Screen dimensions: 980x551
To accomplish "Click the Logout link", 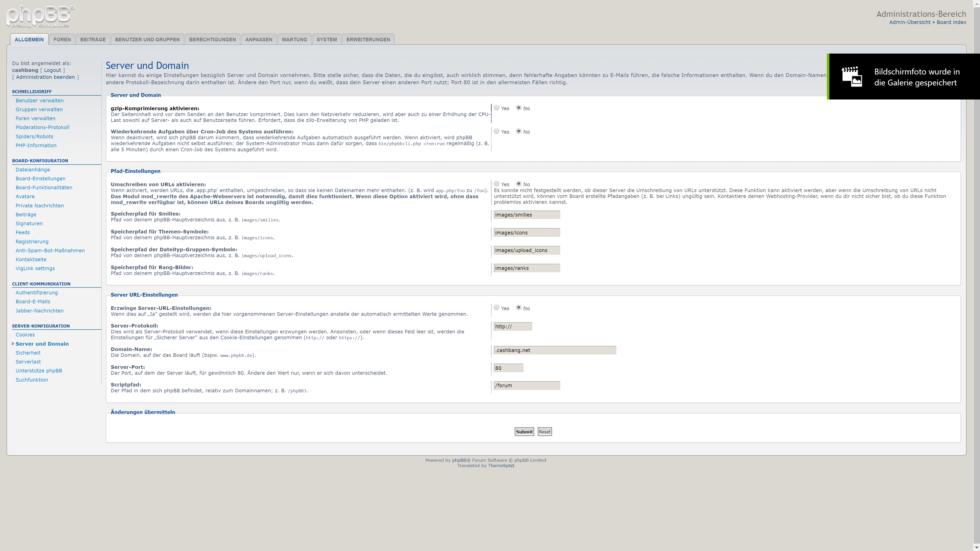I will pos(53,70).
